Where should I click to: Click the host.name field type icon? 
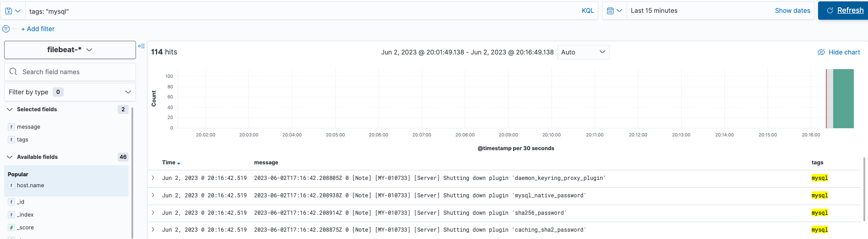tap(11, 185)
